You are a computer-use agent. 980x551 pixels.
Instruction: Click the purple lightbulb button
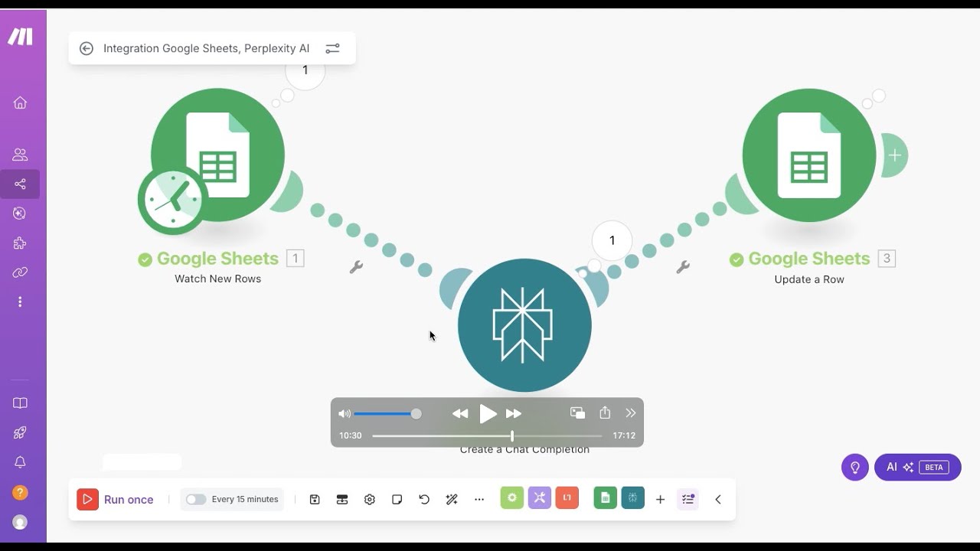pos(855,468)
